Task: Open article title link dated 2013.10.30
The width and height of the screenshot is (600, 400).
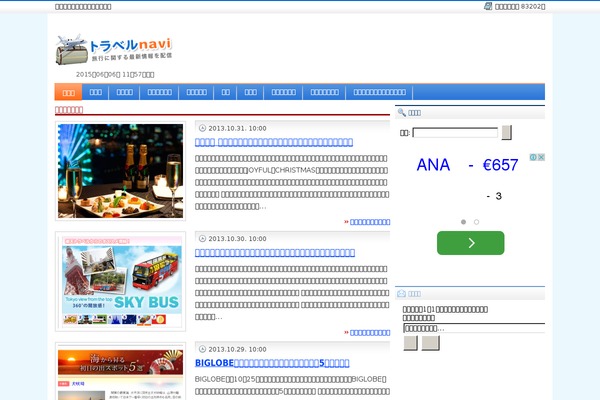Action: point(275,253)
